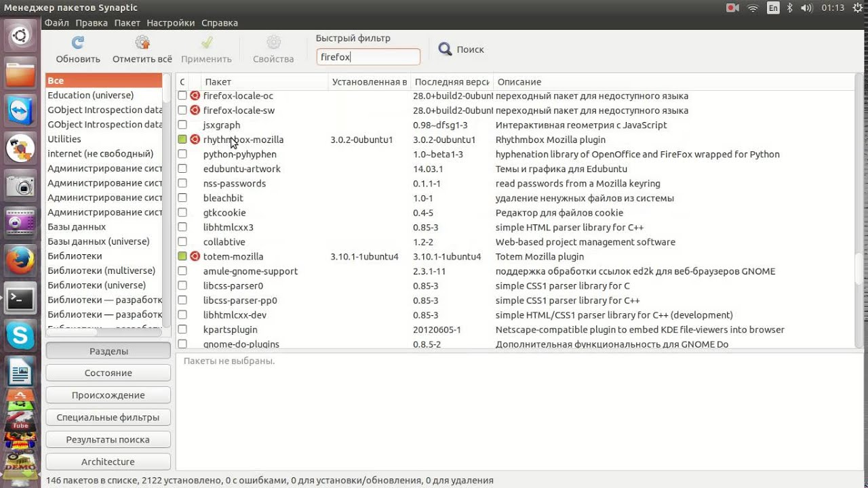The image size is (868, 488).
Task: Click Ubuntu supported icon for firefox-locale-sw
Action: coord(195,110)
